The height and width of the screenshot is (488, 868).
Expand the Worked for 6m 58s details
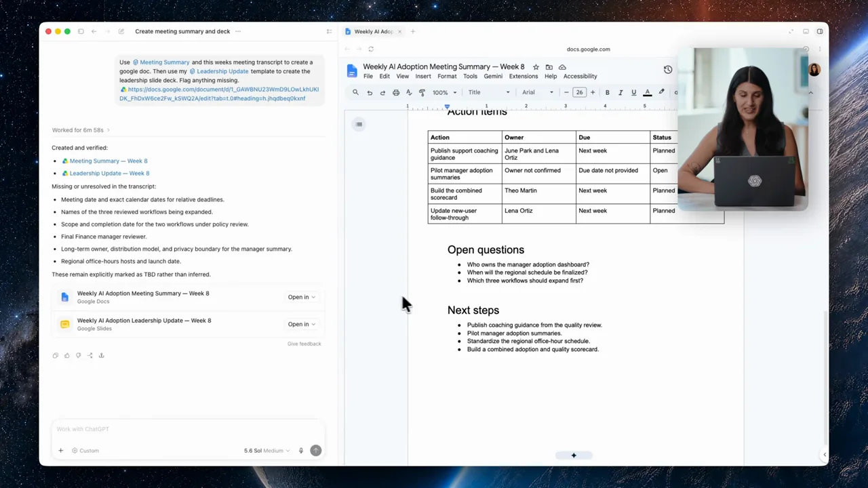(x=81, y=130)
